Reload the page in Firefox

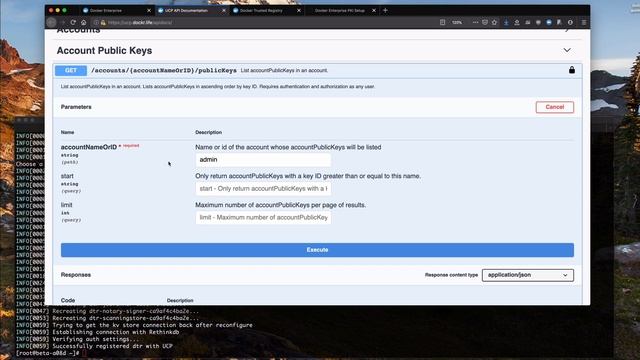[x=73, y=22]
